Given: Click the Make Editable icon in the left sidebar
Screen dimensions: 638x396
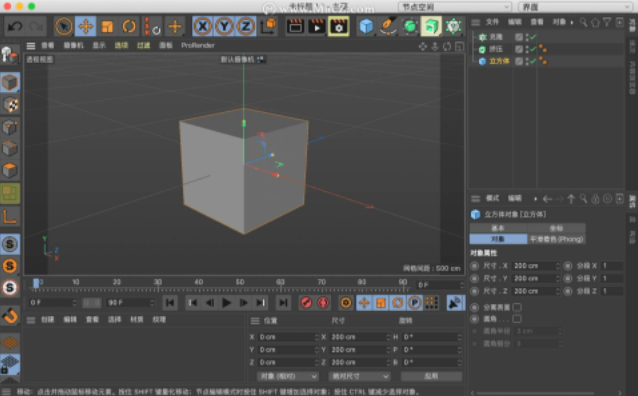Looking at the screenshot, I should coord(10,55).
